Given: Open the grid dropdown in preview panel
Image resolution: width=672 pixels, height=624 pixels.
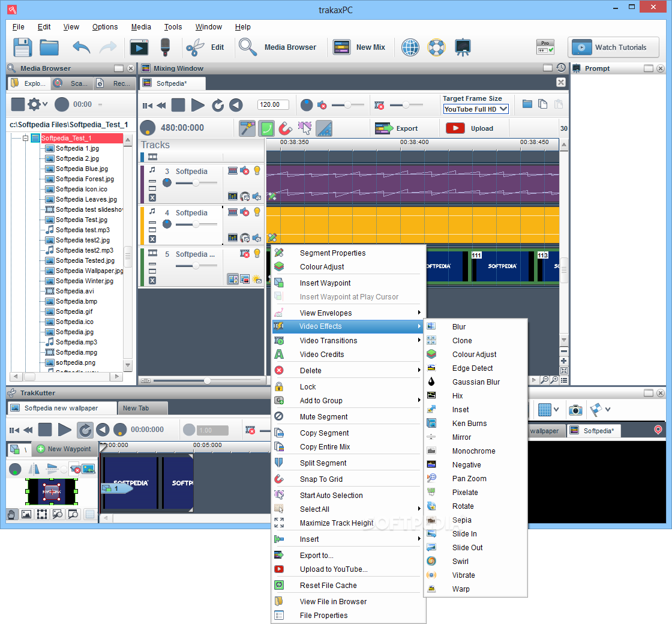Looking at the screenshot, I should pyautogui.click(x=556, y=410).
